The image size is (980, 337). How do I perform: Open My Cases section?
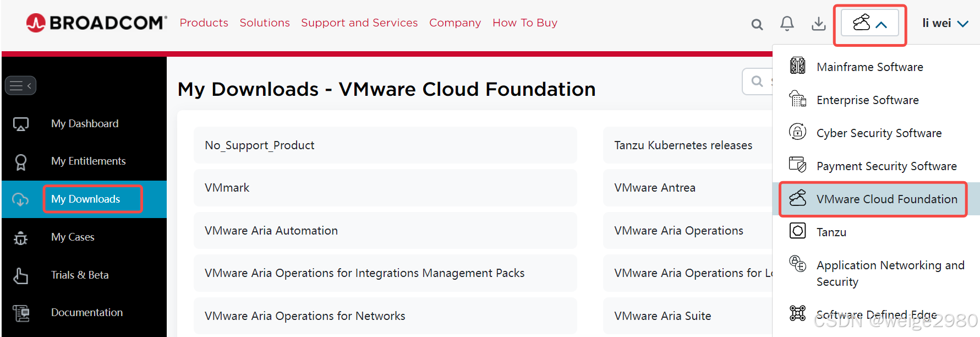coord(73,237)
